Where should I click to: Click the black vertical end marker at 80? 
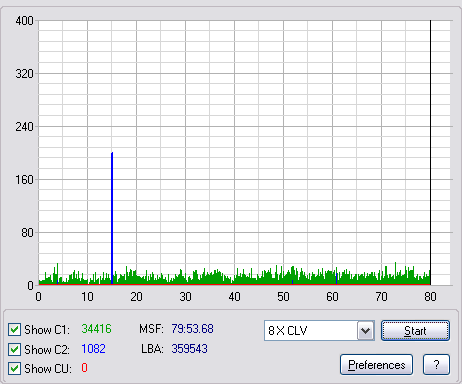click(x=430, y=152)
